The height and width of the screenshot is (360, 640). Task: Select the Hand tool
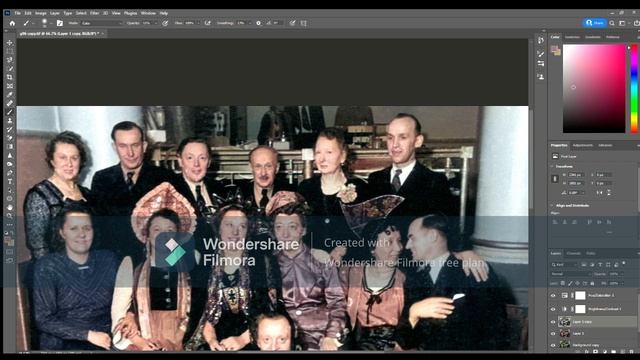click(x=9, y=207)
